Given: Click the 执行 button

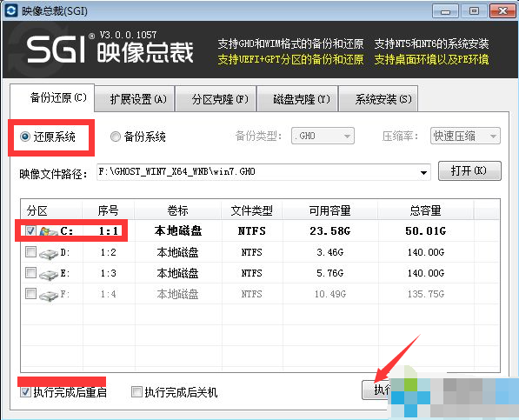Looking at the screenshot, I should click(x=376, y=390).
